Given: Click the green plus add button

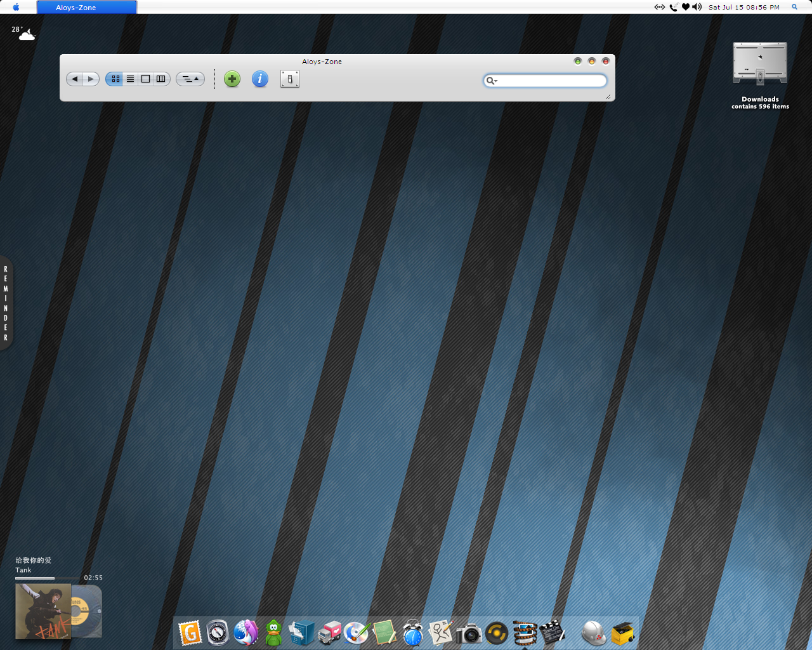Looking at the screenshot, I should pos(232,79).
